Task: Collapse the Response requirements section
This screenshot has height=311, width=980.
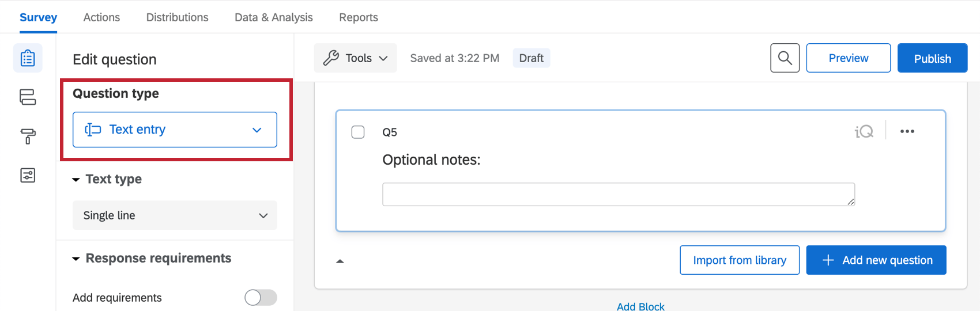Action: [76, 259]
